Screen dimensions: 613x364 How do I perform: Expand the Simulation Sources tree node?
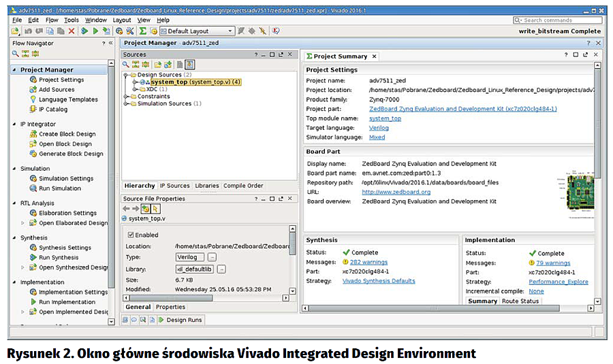pos(126,104)
